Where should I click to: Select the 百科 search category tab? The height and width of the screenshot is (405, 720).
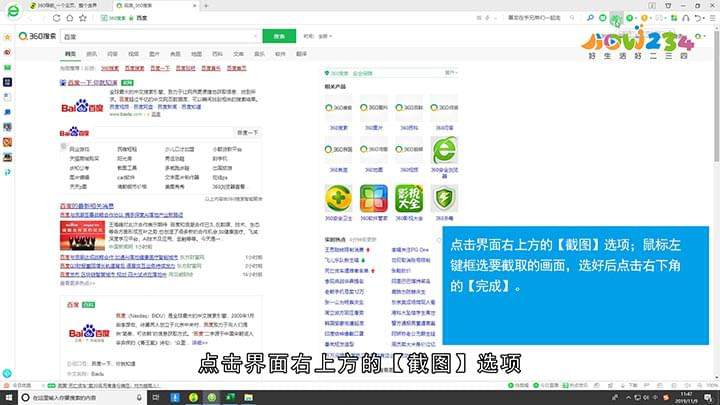(x=217, y=54)
